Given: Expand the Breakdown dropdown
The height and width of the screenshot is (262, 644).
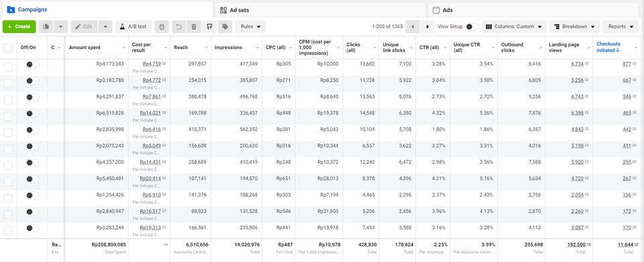Looking at the screenshot, I should (x=575, y=27).
